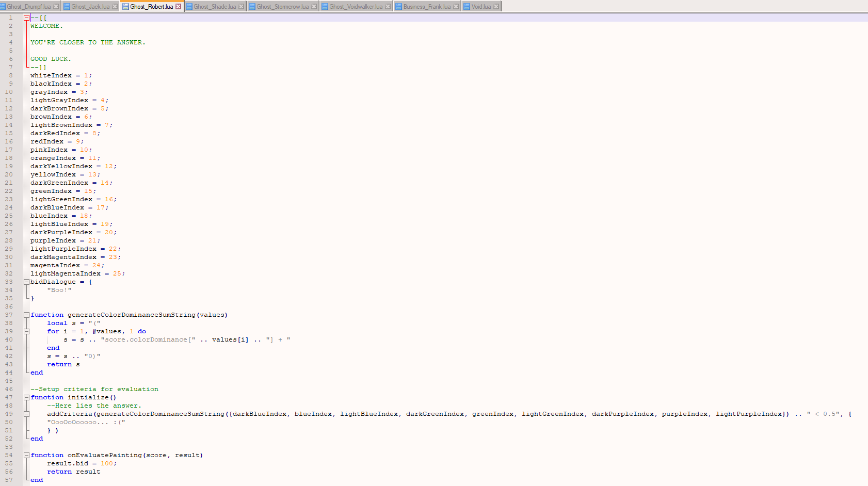Click the save icon on Ghost_Stormcrow.lua tab
The width and height of the screenshot is (868, 486).
point(252,7)
